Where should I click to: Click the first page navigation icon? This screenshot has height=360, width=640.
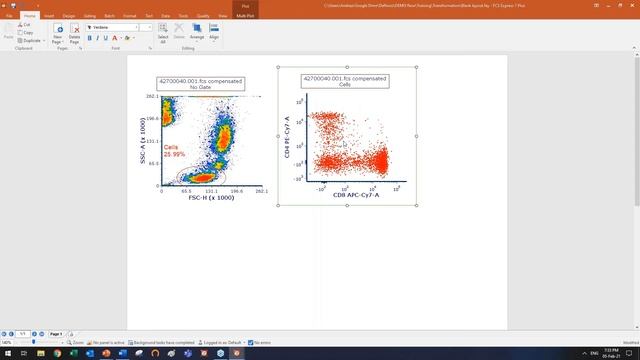[4, 334]
